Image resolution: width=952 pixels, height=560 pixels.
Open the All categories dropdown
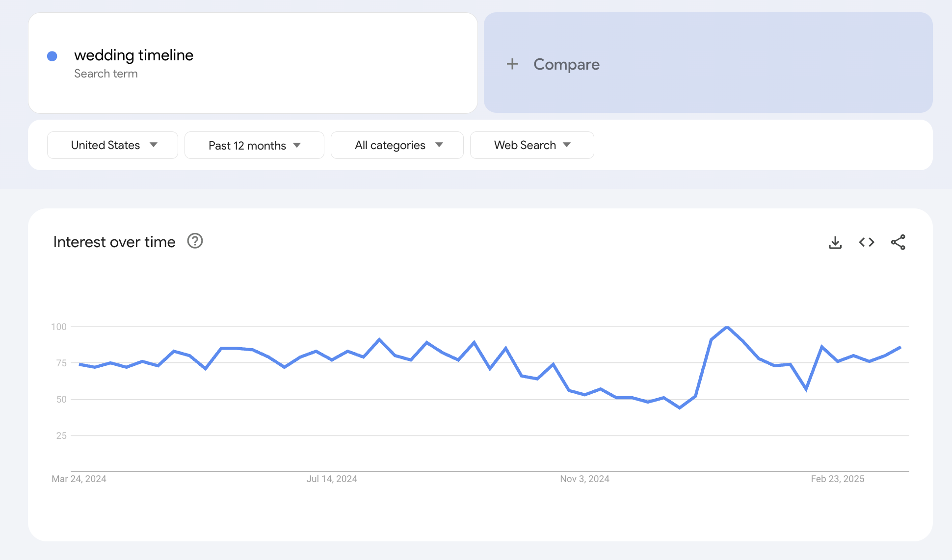coord(397,145)
